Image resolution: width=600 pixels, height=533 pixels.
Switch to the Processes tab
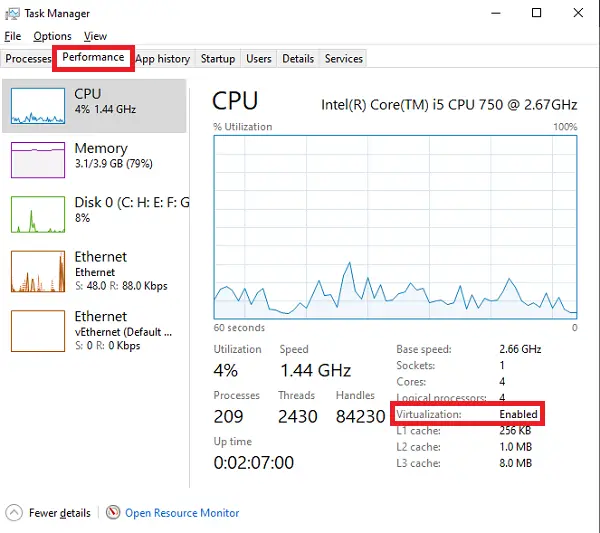(x=28, y=59)
